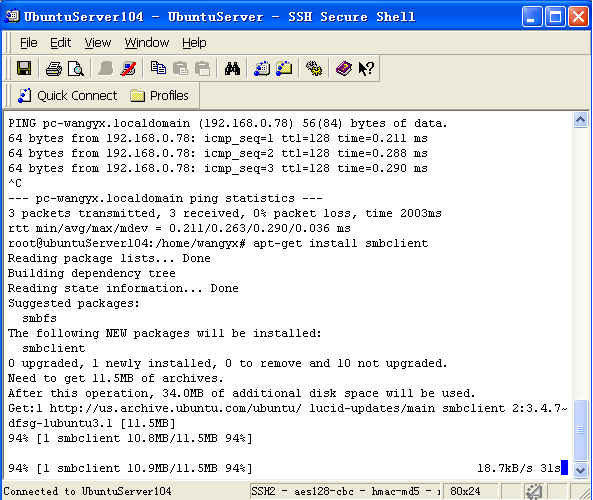Image resolution: width=593 pixels, height=500 pixels.
Task: Open the Window menu
Action: click(x=147, y=43)
